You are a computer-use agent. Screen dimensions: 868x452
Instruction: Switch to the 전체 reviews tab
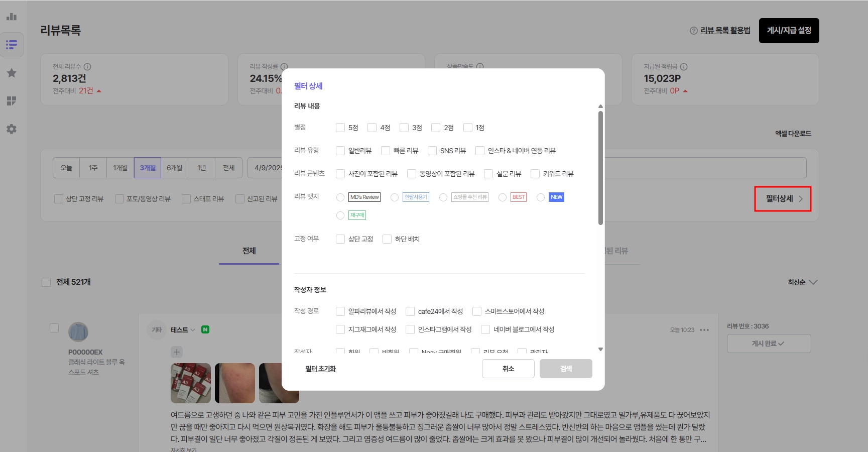(x=249, y=251)
